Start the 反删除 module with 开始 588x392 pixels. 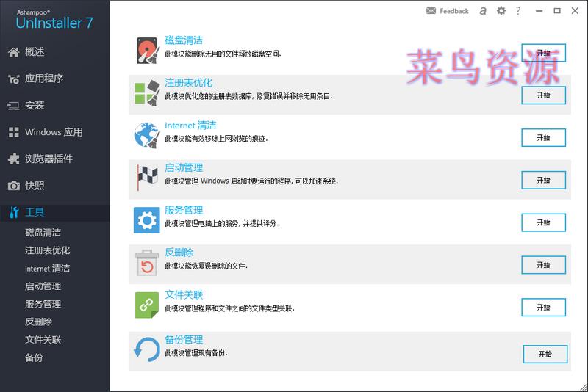[x=543, y=265]
